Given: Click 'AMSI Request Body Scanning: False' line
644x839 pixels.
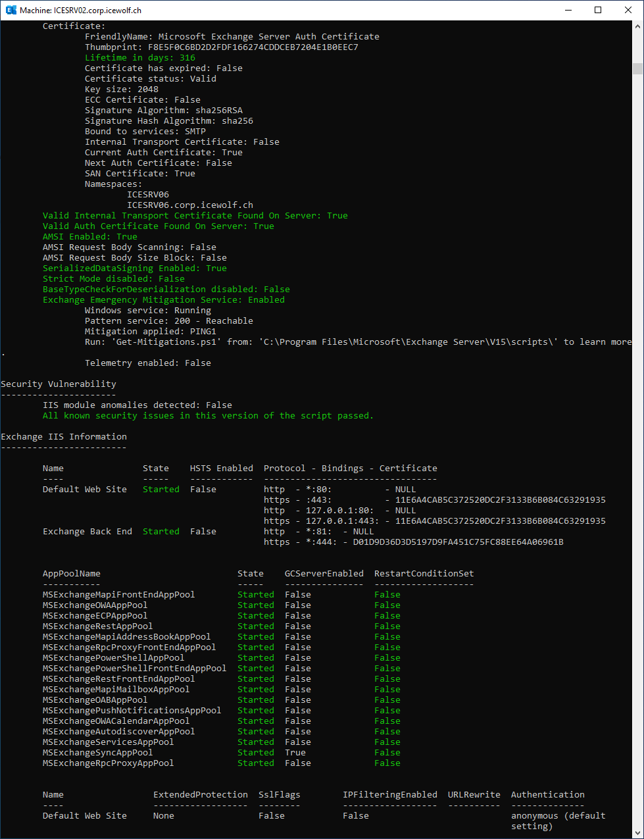Looking at the screenshot, I should [130, 247].
